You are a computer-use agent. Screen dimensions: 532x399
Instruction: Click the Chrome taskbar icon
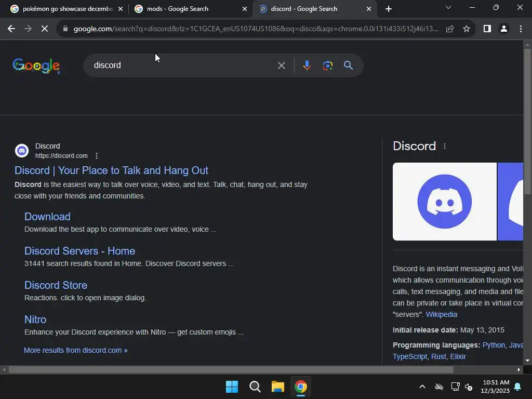click(x=301, y=387)
